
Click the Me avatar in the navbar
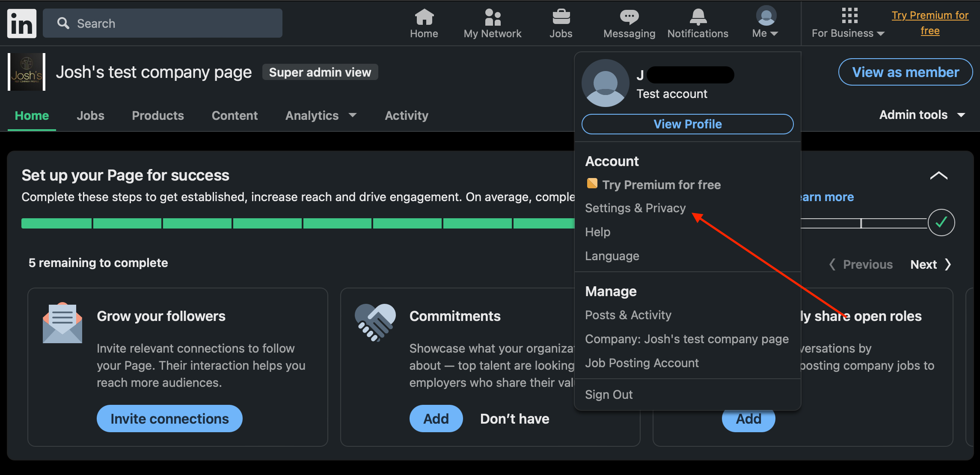766,16
